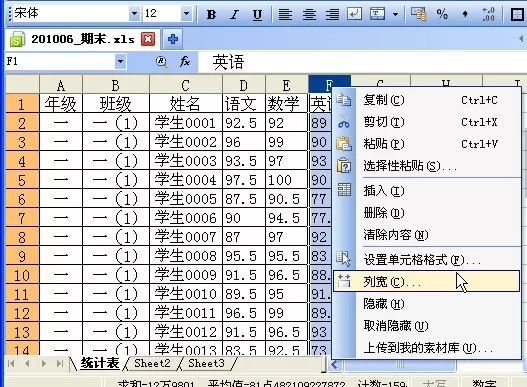
Task: Toggle bold formatting button
Action: pos(211,14)
